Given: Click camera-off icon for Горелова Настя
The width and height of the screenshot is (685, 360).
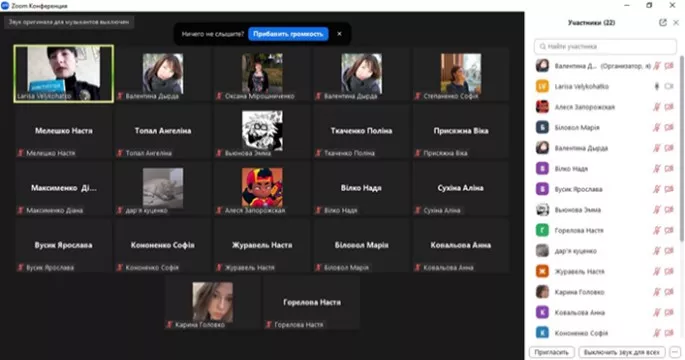Looking at the screenshot, I should [669, 230].
